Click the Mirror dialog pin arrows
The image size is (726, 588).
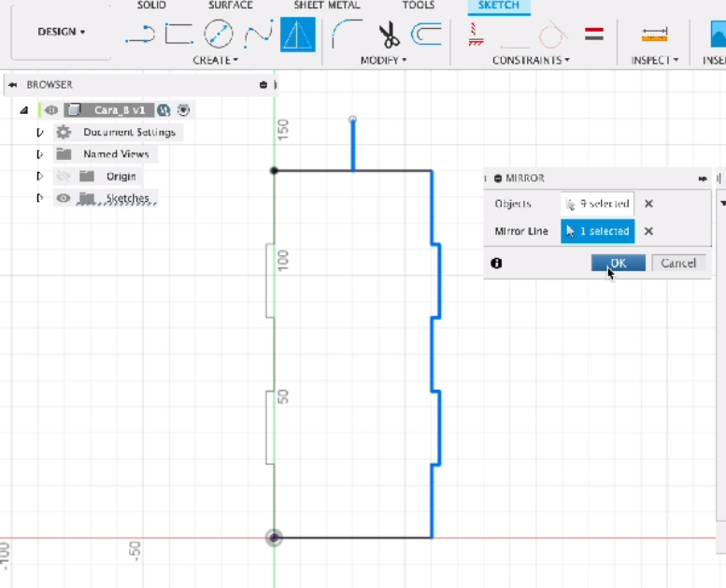click(x=703, y=179)
